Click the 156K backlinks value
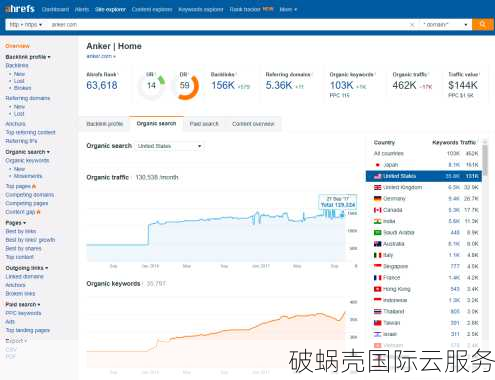The height and width of the screenshot is (380, 495). [223, 85]
